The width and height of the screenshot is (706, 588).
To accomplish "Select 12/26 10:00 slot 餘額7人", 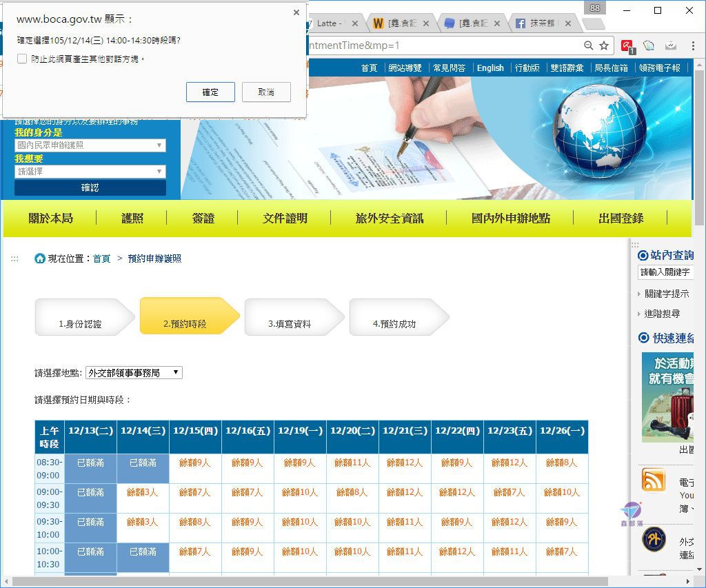I will [561, 552].
